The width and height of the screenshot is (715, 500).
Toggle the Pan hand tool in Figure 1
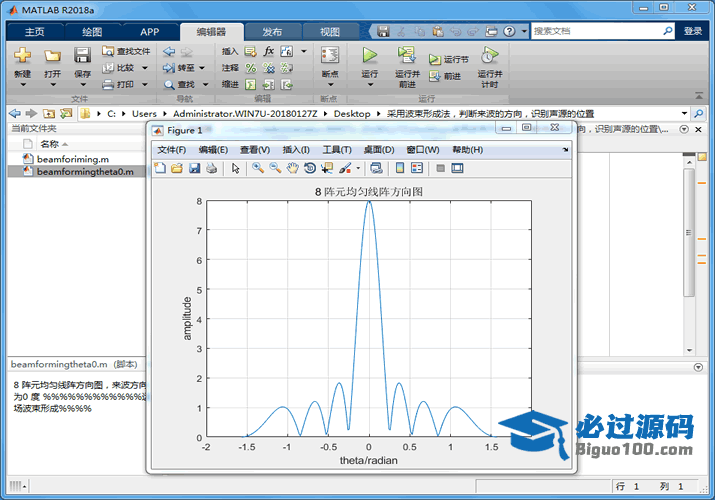click(292, 169)
